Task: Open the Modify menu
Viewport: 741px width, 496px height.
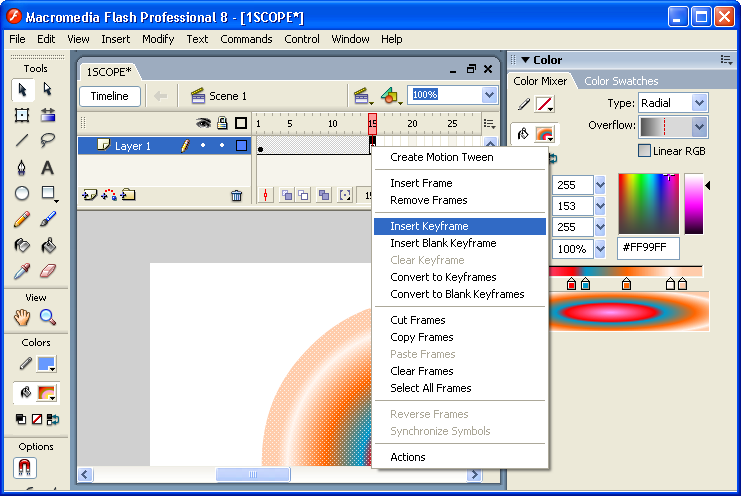Action: (158, 39)
